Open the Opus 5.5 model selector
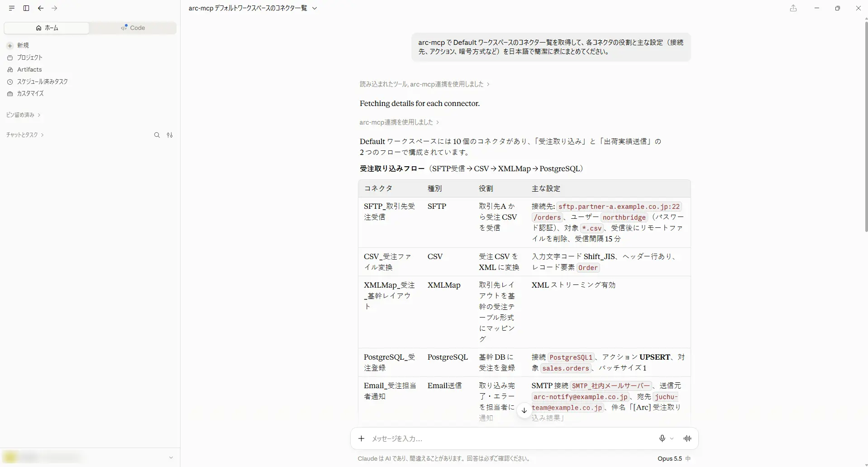Screen dimensions: 868x467 (x=674, y=458)
